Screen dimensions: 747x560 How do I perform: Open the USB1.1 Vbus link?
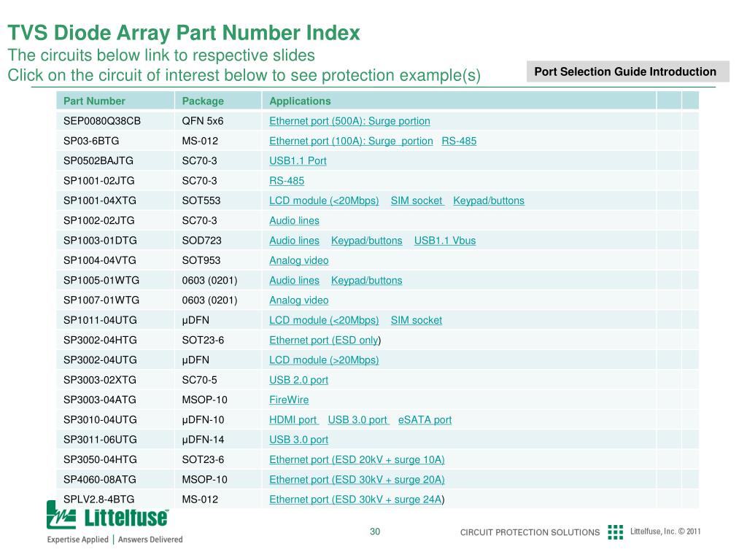tap(444, 241)
